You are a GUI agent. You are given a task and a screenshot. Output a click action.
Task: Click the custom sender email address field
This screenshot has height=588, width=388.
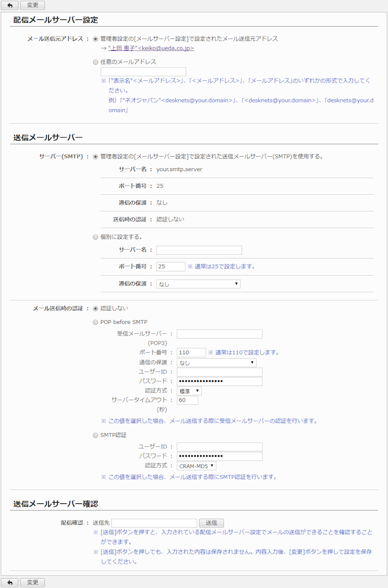[x=143, y=71]
